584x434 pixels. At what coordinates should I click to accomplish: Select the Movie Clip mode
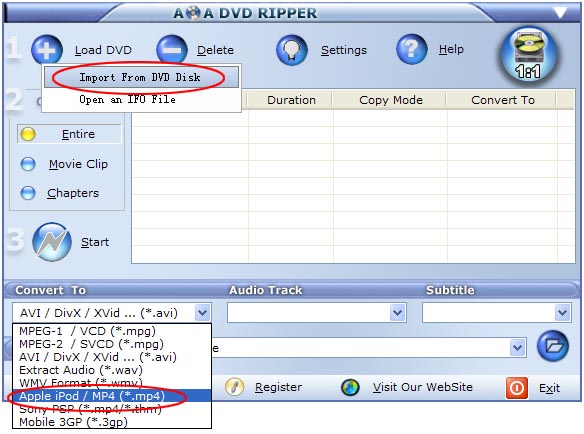(64, 164)
